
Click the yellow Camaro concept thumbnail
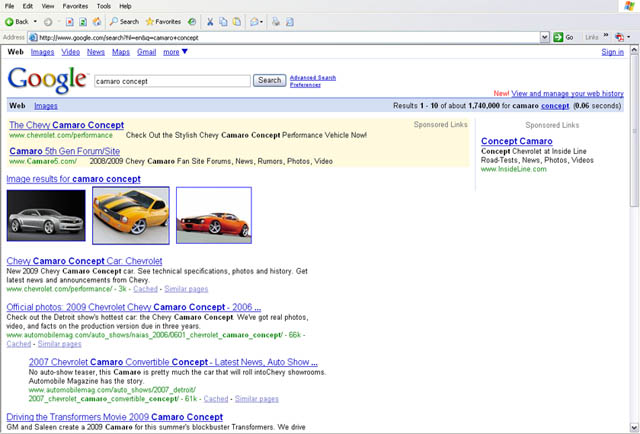tap(130, 216)
